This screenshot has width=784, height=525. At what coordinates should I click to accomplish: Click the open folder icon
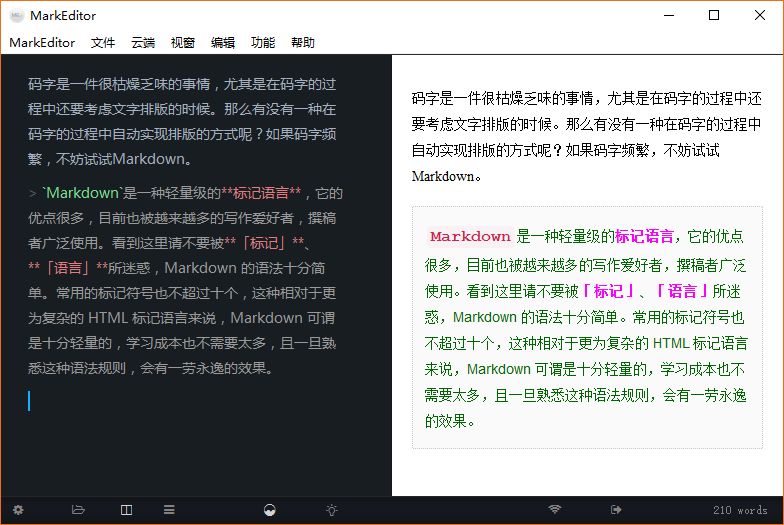coord(78,510)
